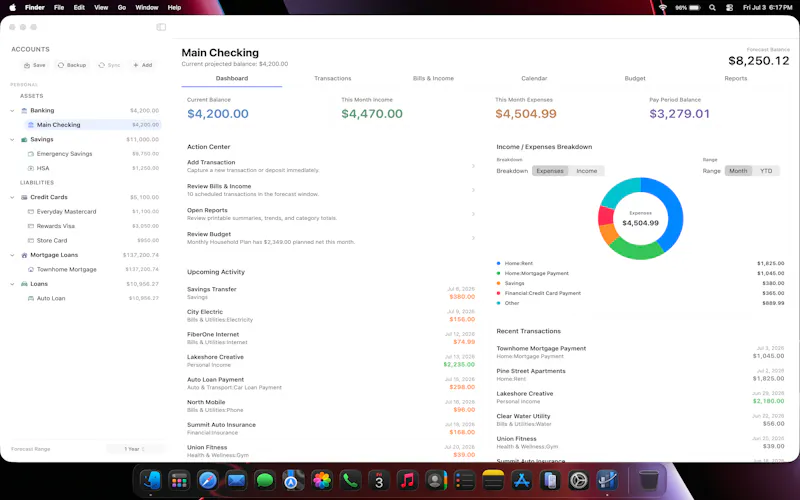Switch to the Transactions tab
Image resolution: width=800 pixels, height=500 pixels.
(333, 78)
